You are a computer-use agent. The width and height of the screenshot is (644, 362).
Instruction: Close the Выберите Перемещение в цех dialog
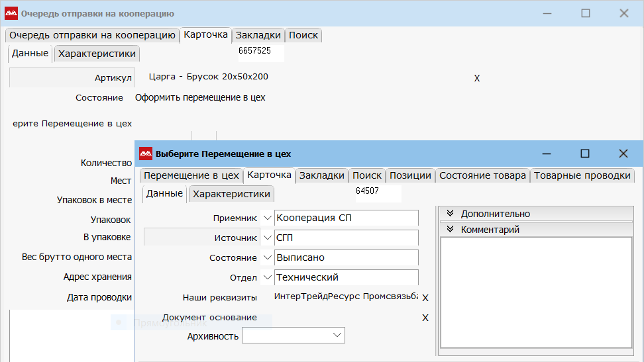coord(623,154)
